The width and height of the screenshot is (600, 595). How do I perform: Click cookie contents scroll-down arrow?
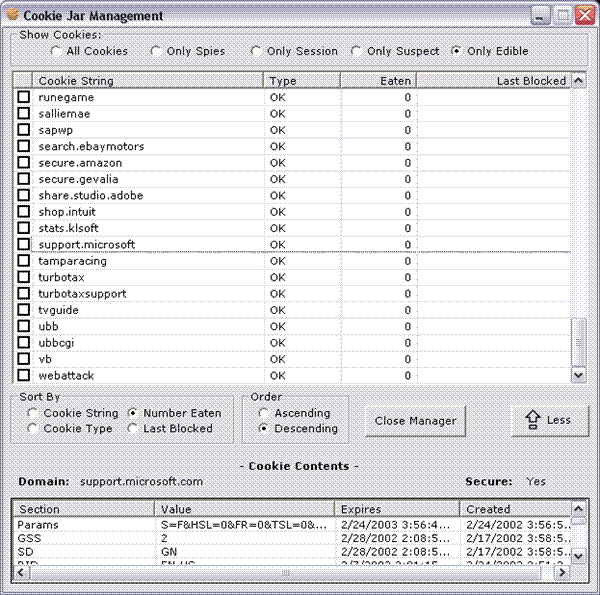coord(579,556)
